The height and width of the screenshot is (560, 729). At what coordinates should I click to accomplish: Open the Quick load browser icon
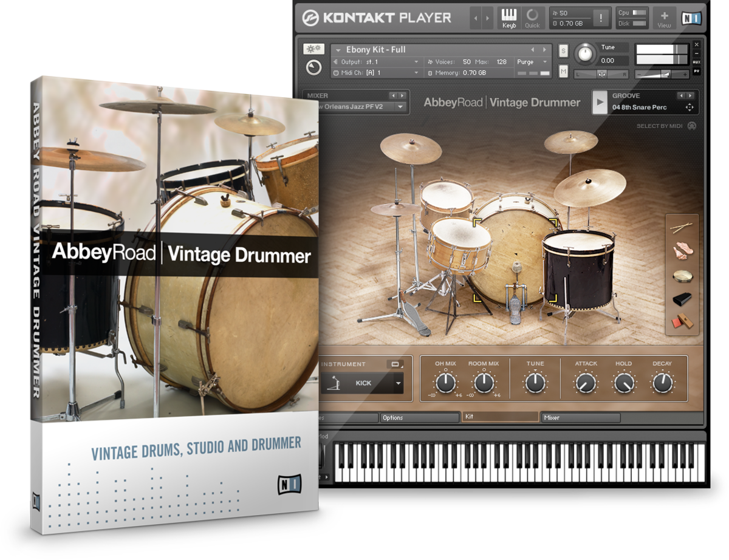click(x=533, y=18)
